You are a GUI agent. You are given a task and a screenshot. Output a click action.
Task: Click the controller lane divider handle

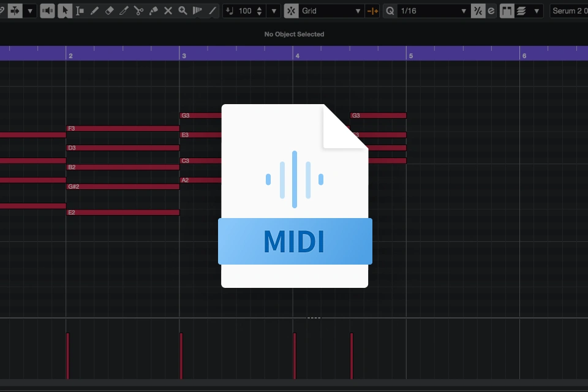tap(314, 318)
